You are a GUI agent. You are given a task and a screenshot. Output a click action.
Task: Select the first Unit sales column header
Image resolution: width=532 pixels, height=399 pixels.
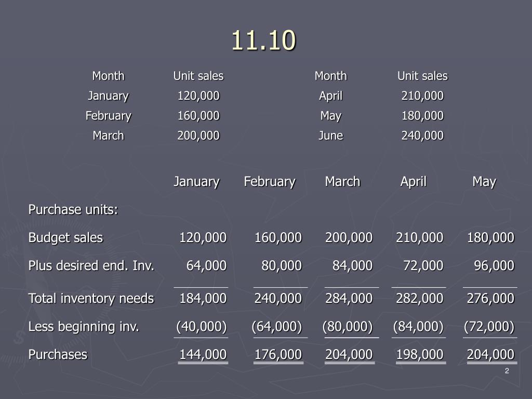pyautogui.click(x=198, y=76)
